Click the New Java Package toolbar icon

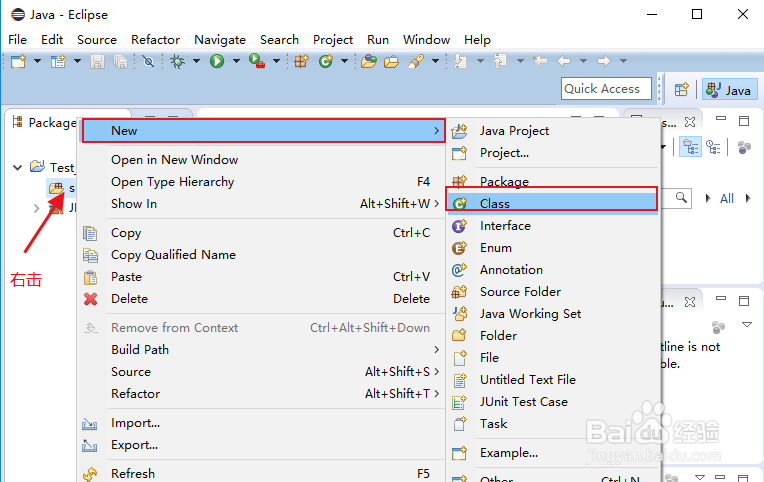click(301, 61)
